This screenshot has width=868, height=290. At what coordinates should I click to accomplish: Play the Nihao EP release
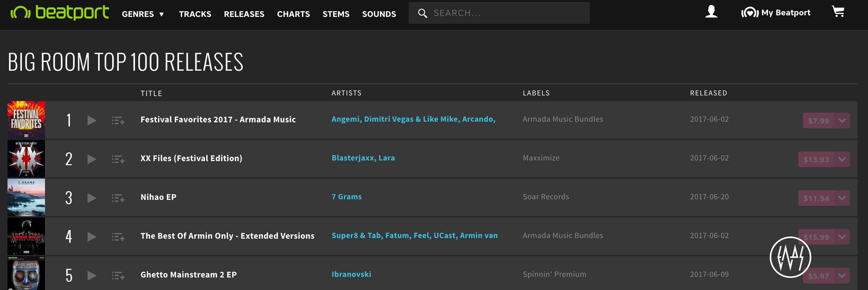pos(92,198)
